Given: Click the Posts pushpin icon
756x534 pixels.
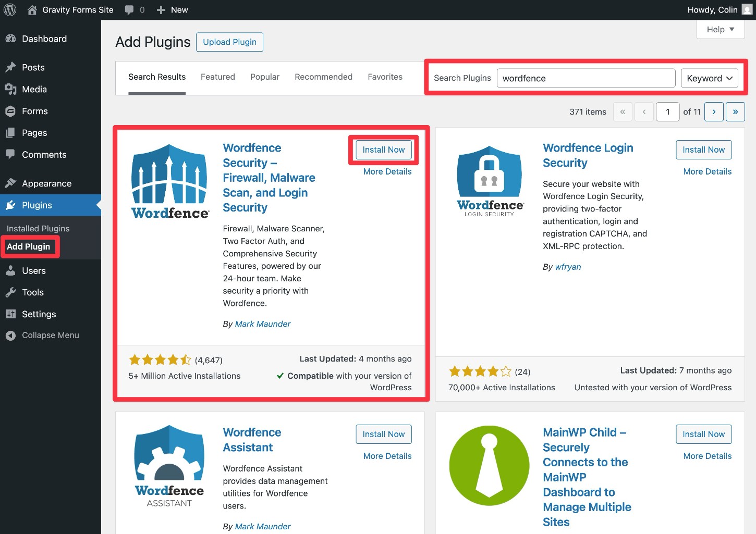Looking at the screenshot, I should [x=10, y=67].
